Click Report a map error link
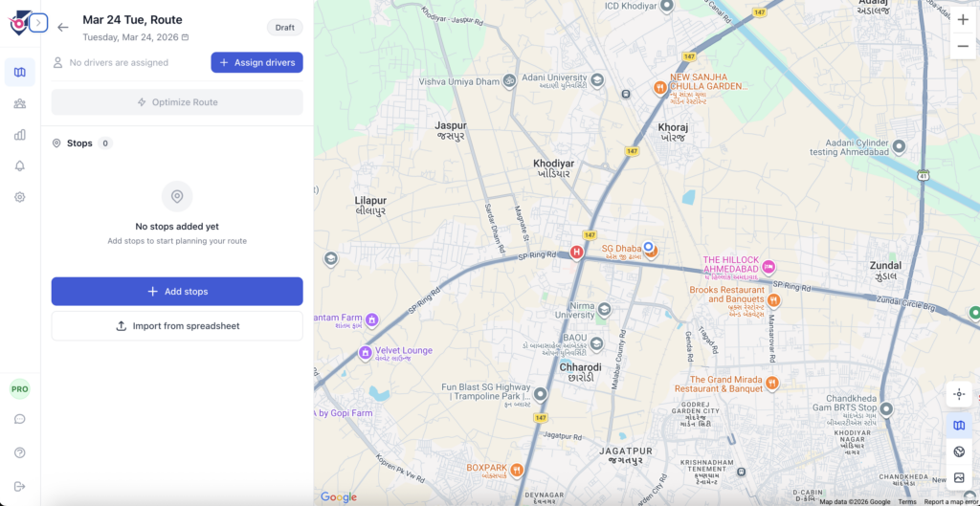This screenshot has width=980, height=506. pyautogui.click(x=950, y=501)
